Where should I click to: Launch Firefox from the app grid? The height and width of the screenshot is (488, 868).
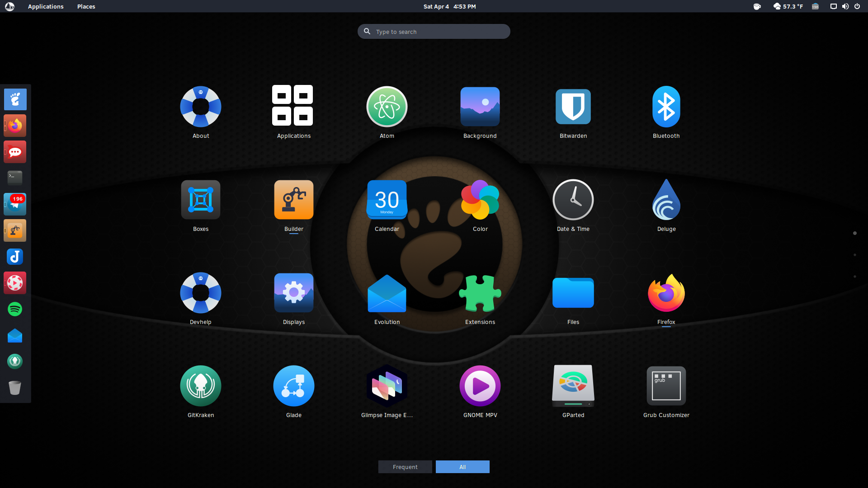pos(666,293)
